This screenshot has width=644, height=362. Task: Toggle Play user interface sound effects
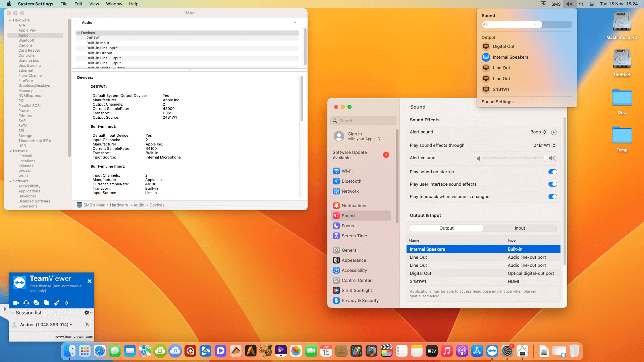click(x=552, y=184)
